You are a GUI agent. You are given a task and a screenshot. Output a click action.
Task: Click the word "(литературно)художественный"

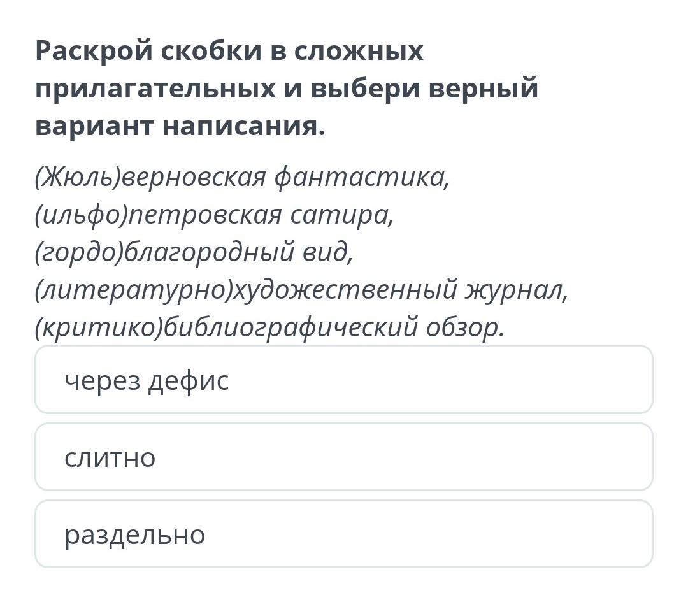(245, 291)
